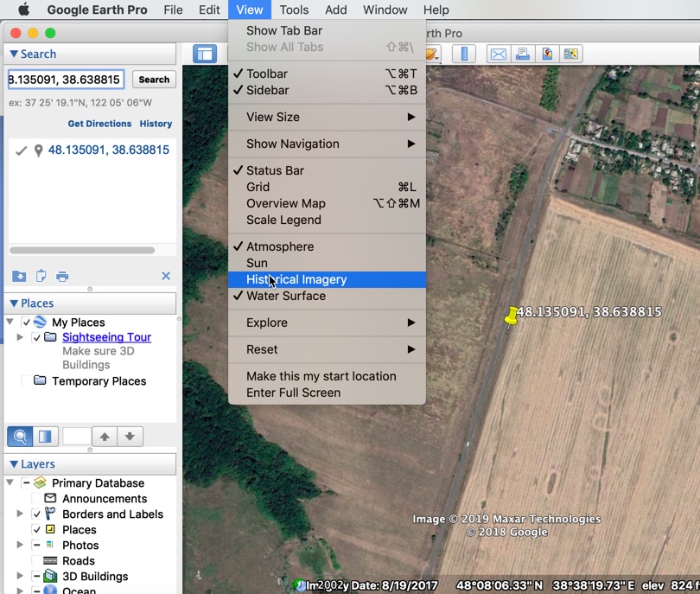Click the print icon below search results
The image size is (700, 594).
coord(62,277)
